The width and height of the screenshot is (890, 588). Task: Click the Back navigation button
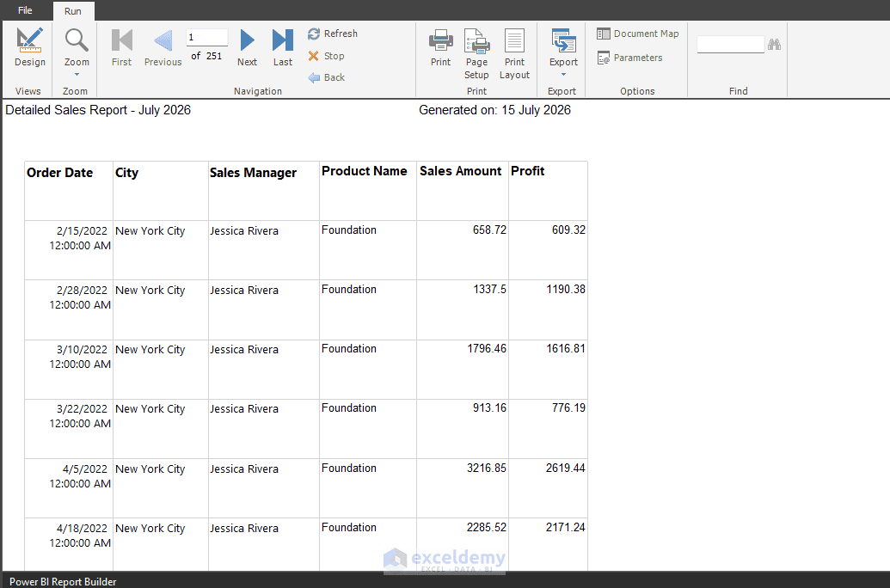327,77
